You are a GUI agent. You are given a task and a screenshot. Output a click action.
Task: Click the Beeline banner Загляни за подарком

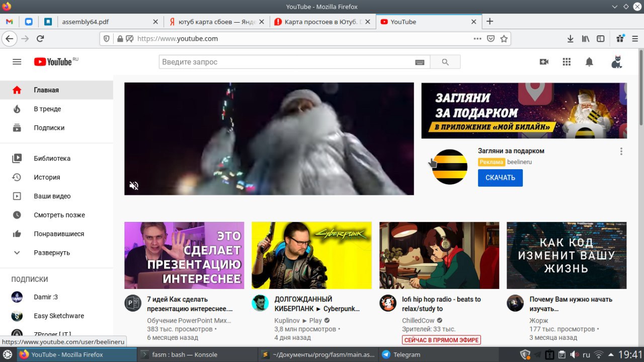click(524, 110)
